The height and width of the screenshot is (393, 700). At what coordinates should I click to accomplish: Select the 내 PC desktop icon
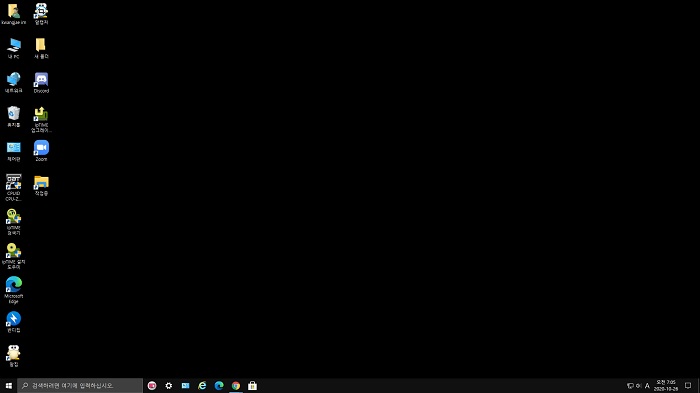13,48
